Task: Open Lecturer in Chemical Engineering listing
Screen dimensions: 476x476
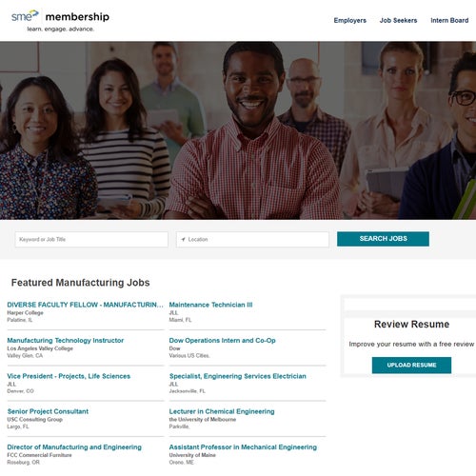Action: [222, 411]
